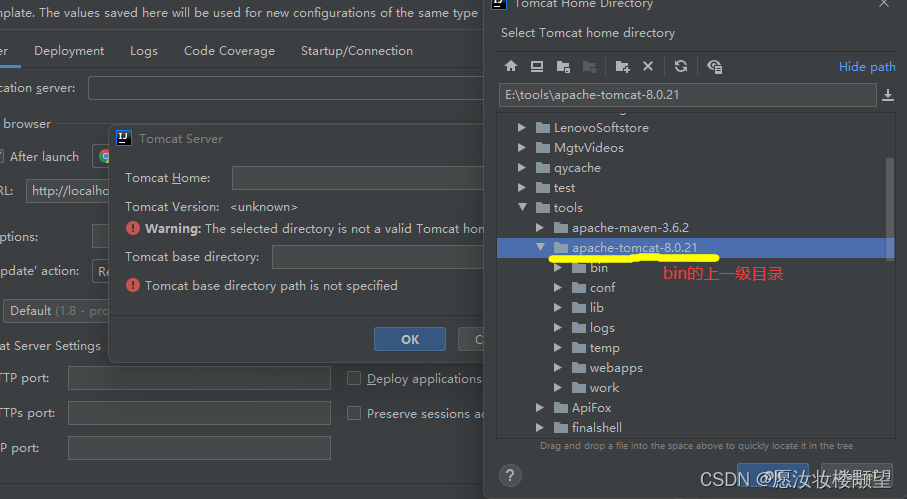Expand the webapps folder arrow
The image size is (907, 499).
point(558,368)
